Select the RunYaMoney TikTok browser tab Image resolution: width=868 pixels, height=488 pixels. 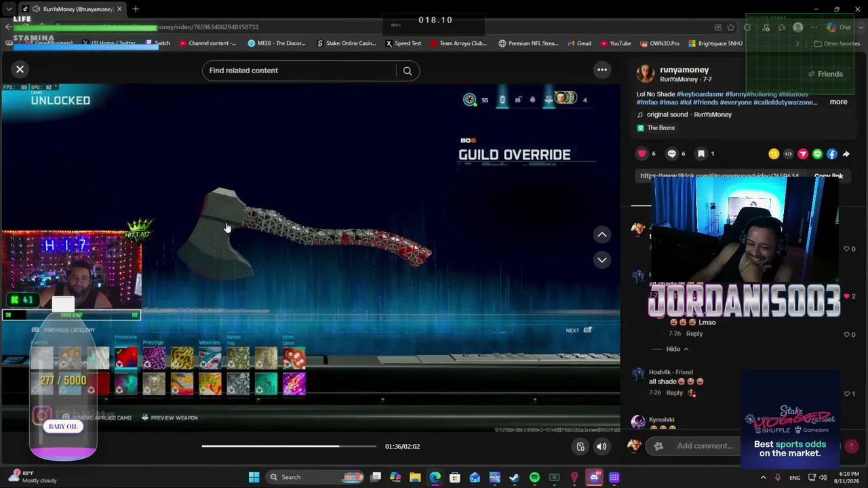point(73,9)
